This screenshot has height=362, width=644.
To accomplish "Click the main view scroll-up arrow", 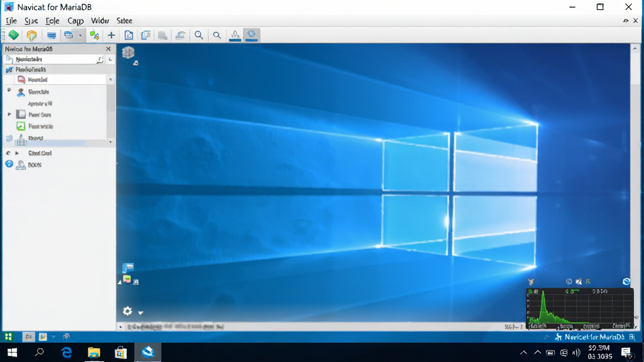I will (x=635, y=48).
